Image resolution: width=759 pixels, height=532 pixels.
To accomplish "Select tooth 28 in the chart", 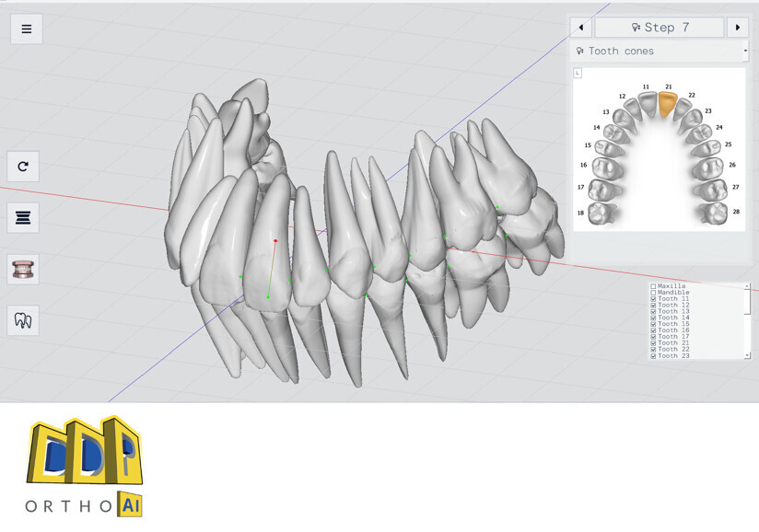I will pos(715,214).
